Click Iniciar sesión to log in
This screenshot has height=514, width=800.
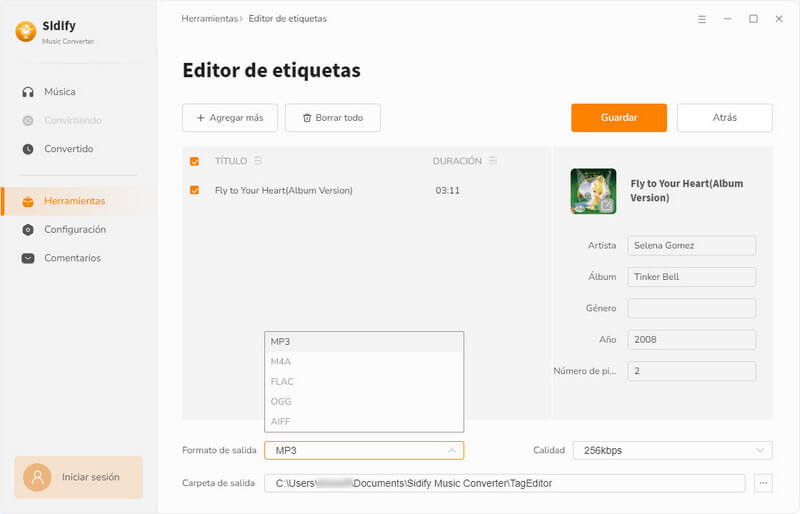click(79, 477)
